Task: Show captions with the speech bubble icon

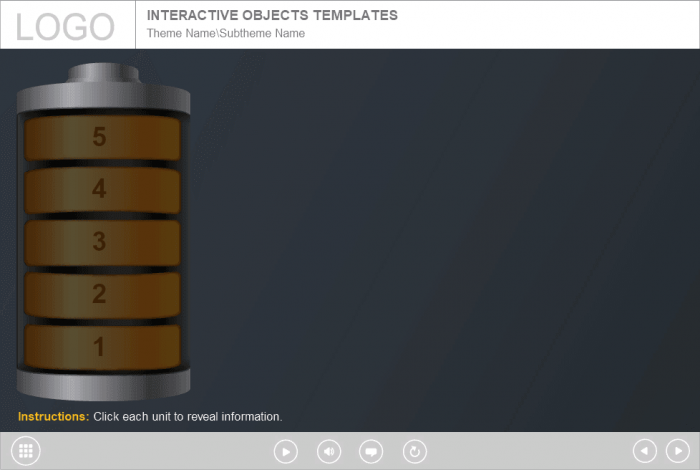Action: [372, 451]
